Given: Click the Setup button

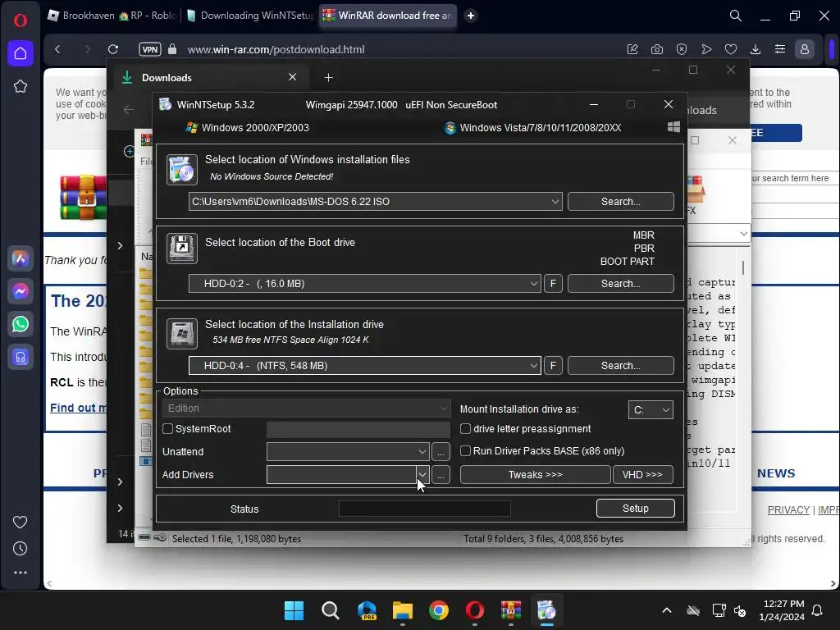Looking at the screenshot, I should coord(636,509).
